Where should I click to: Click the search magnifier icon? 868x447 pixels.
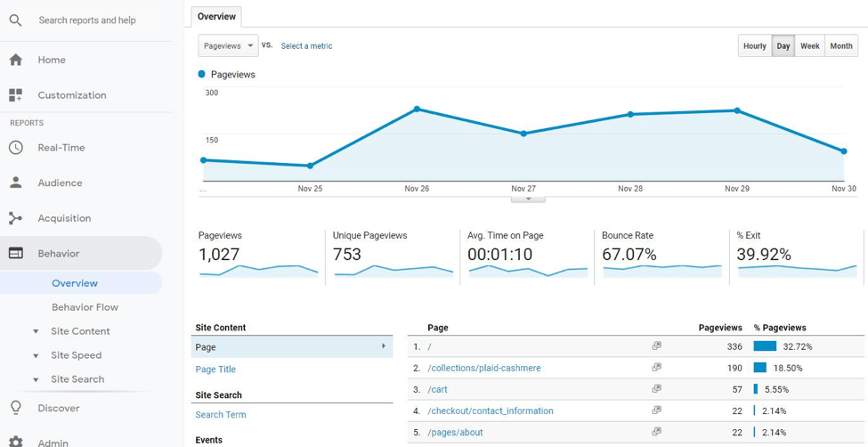[15, 20]
